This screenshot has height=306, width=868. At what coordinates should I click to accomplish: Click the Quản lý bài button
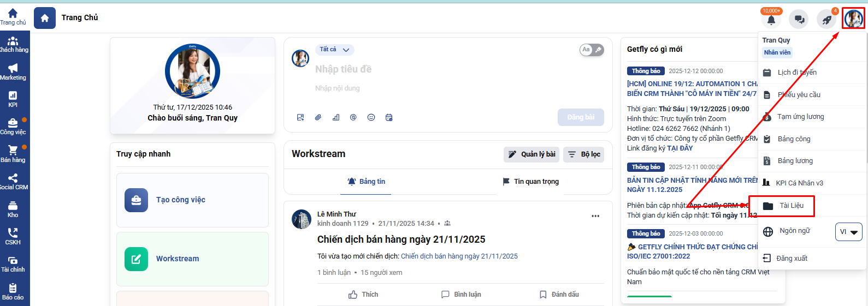click(x=532, y=154)
